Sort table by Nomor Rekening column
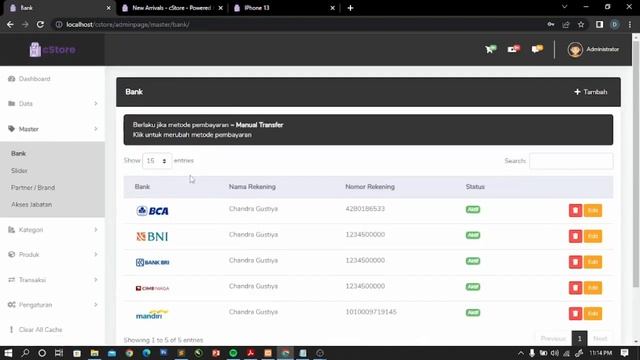 pyautogui.click(x=370, y=187)
